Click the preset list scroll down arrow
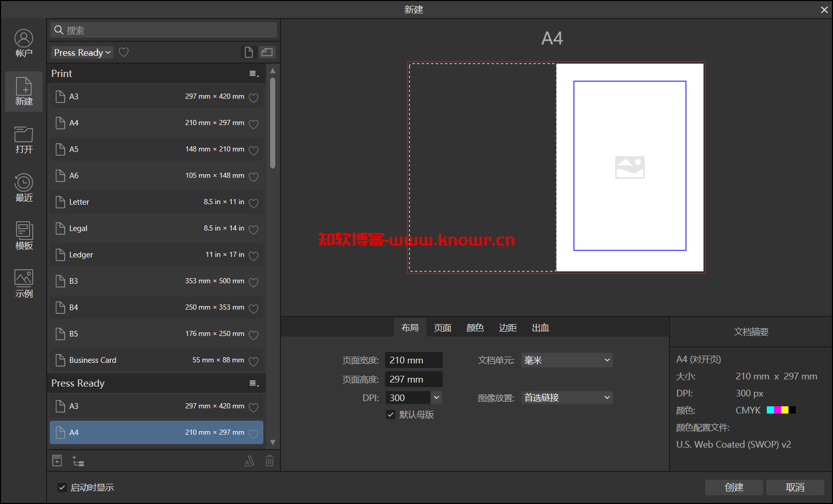This screenshot has width=833, height=504. point(273,442)
